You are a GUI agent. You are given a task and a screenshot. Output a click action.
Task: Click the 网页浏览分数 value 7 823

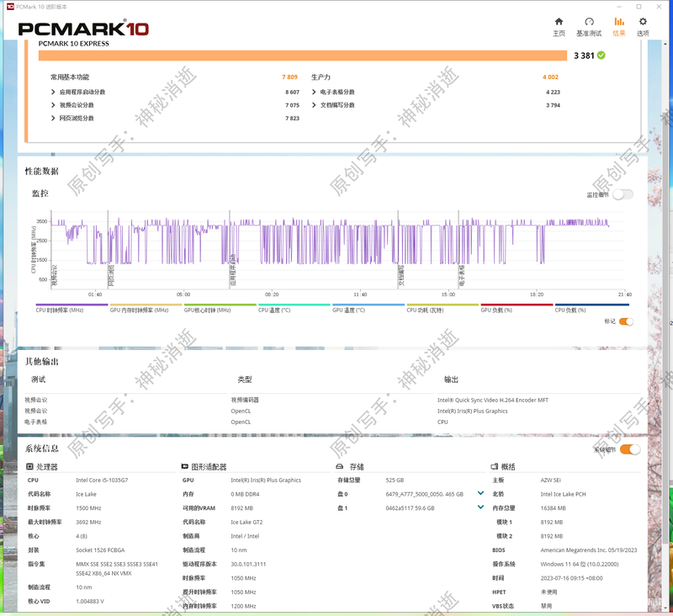[292, 119]
